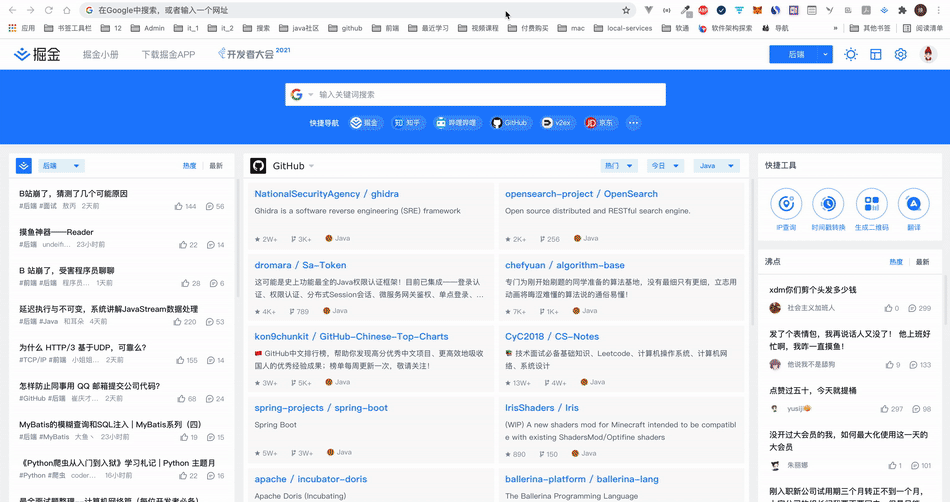The height and width of the screenshot is (502, 950).
Task: Bookmark this page with the star icon
Action: (x=626, y=10)
